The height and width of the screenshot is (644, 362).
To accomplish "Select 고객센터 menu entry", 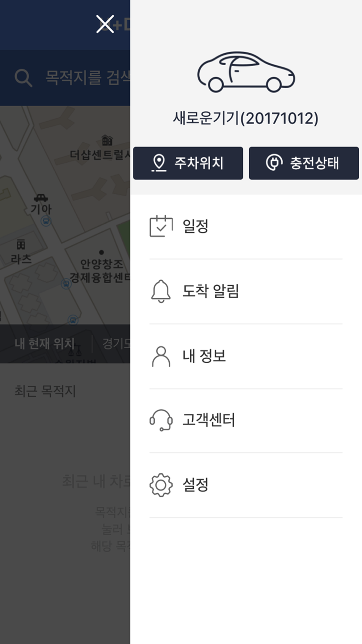I will tap(209, 420).
